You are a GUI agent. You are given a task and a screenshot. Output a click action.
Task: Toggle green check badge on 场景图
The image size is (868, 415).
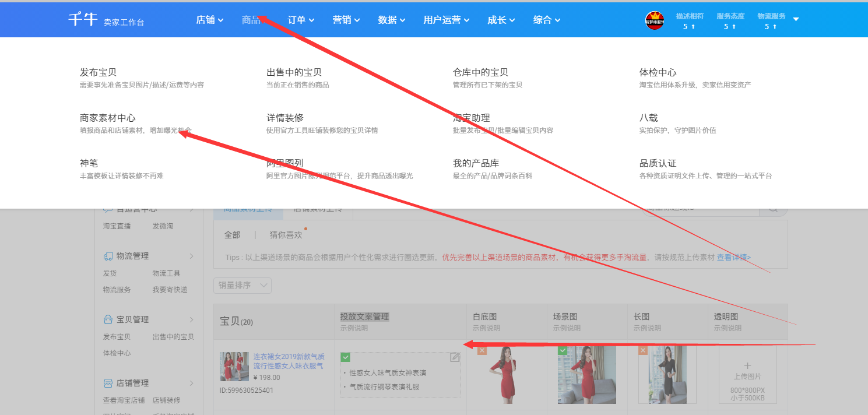click(x=563, y=350)
